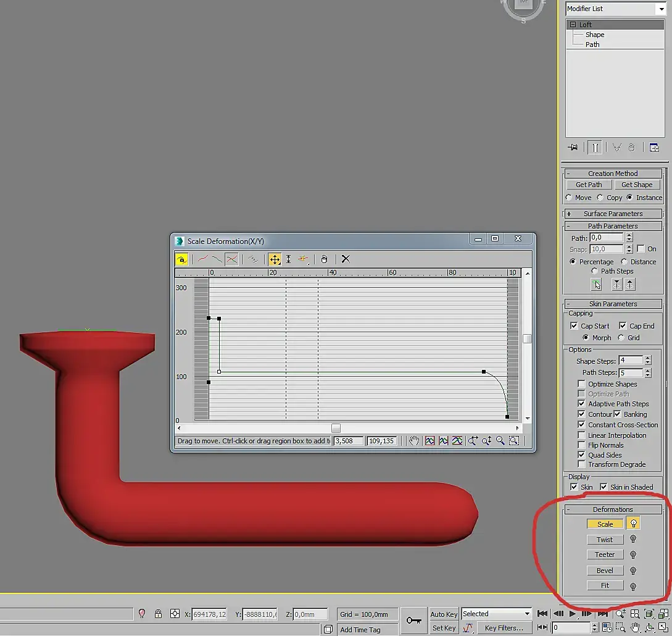Toggle Show End Result icon
Viewport: 672px width, 636px height.
pyautogui.click(x=595, y=148)
